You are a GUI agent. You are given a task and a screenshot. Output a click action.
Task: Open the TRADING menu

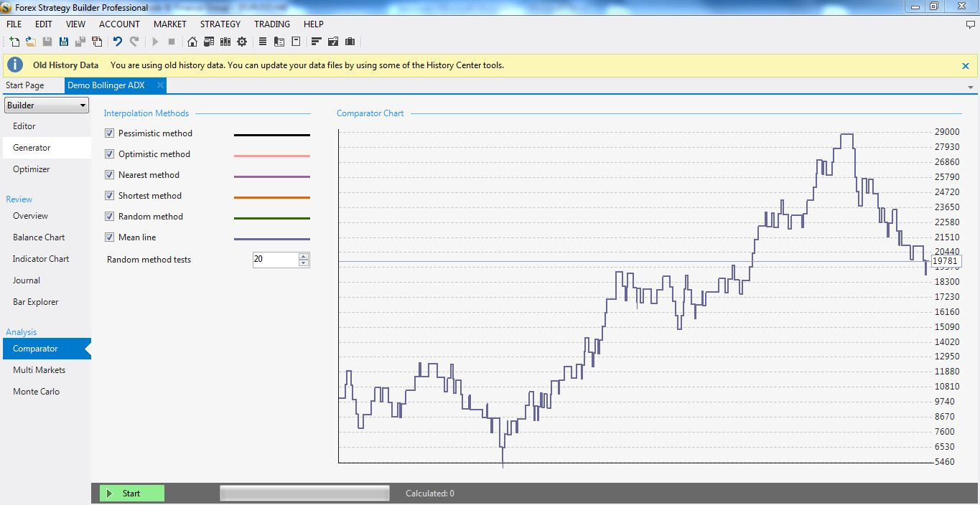click(x=272, y=24)
